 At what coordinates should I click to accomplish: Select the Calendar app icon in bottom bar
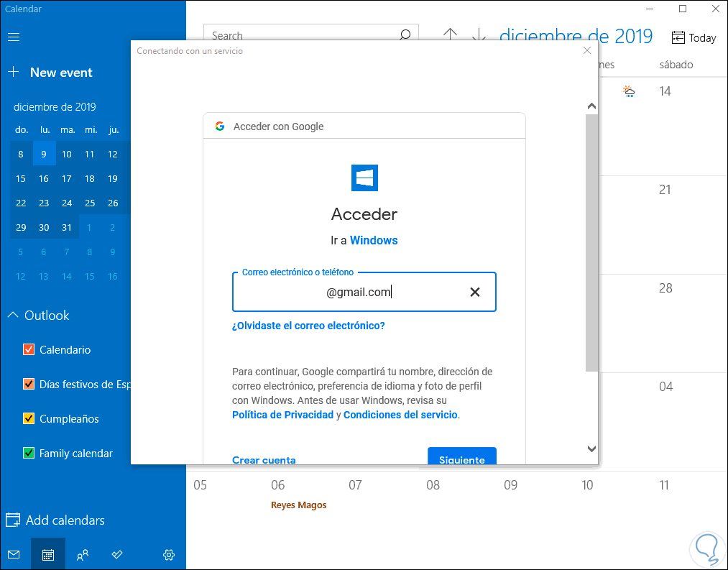tap(48, 554)
